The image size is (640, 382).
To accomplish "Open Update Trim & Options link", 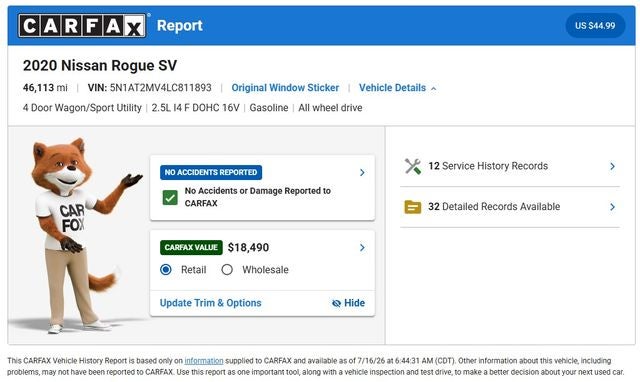I will (x=210, y=303).
